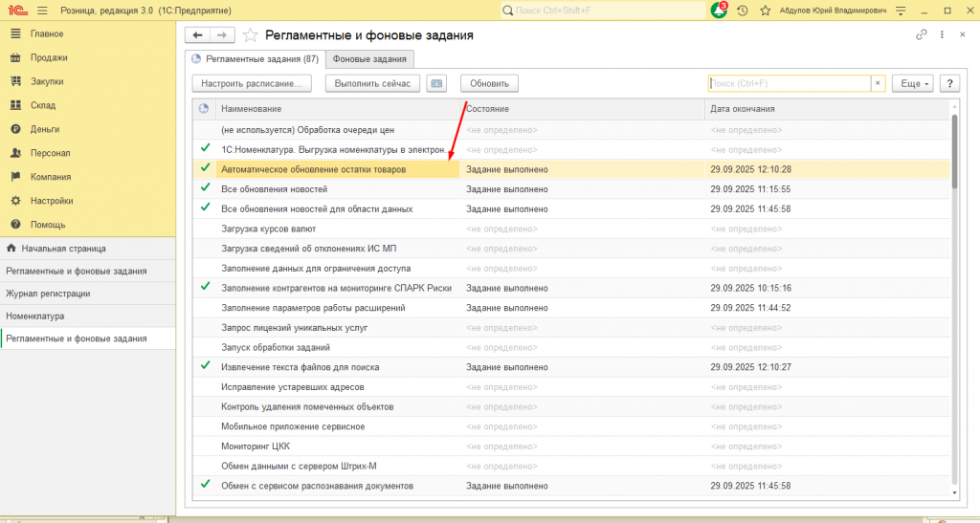Sort by Наименование column header

click(x=338, y=109)
